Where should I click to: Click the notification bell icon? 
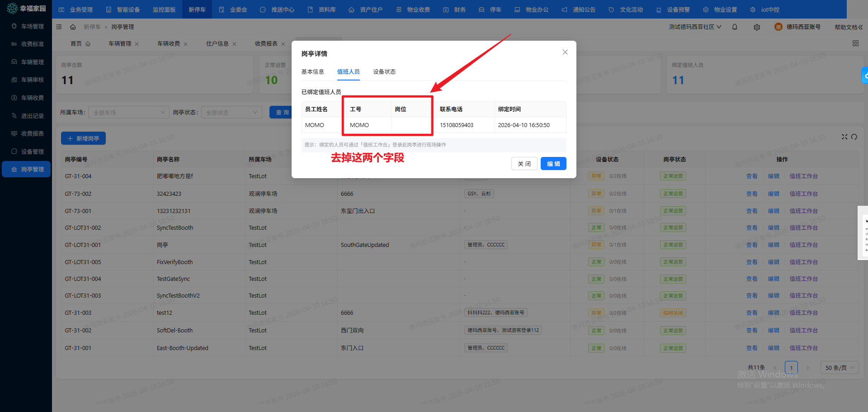point(735,27)
